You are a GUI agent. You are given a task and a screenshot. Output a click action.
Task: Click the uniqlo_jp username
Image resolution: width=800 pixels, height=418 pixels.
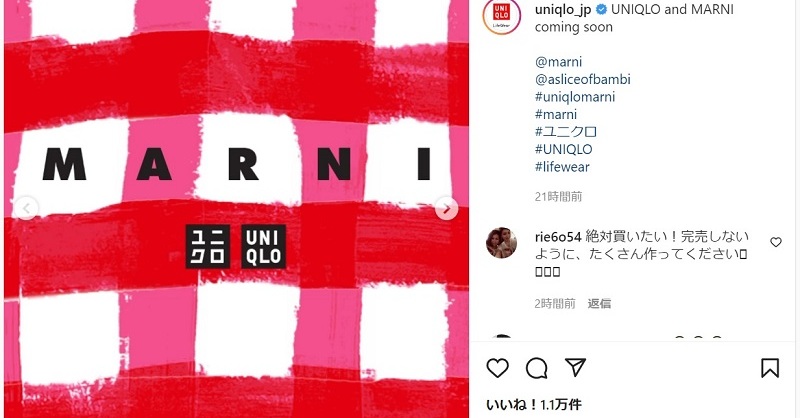563,9
